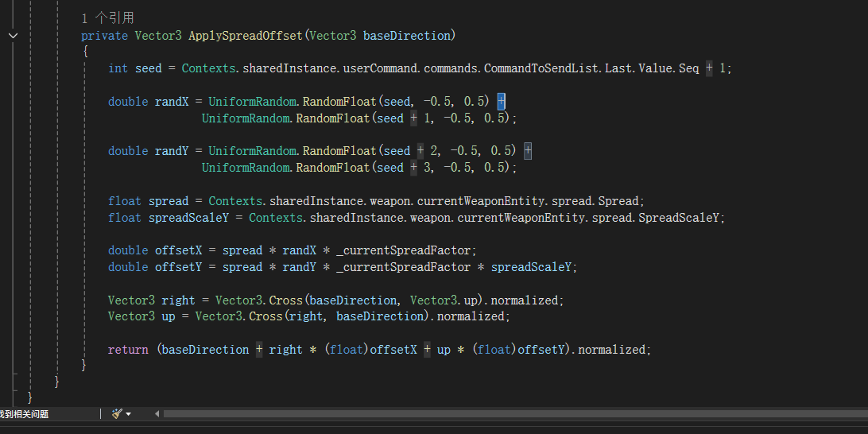Click the horizontal scrollbar's left arrow

(157, 413)
